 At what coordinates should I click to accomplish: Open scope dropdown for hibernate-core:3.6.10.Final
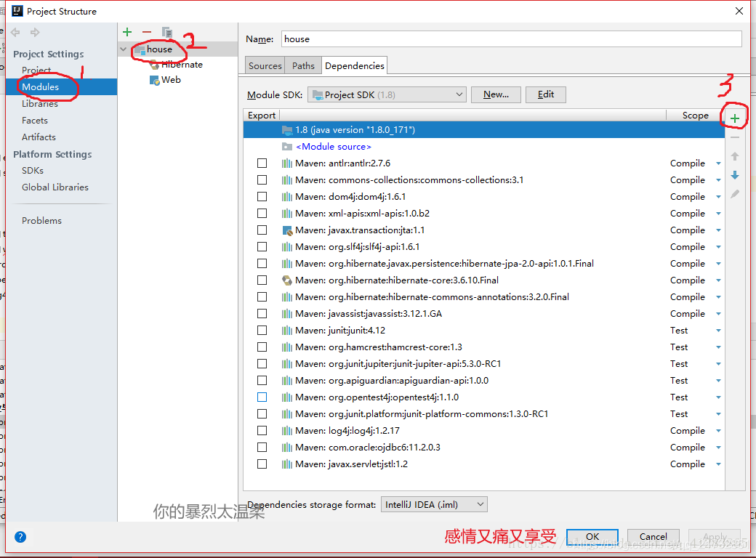tap(718, 280)
